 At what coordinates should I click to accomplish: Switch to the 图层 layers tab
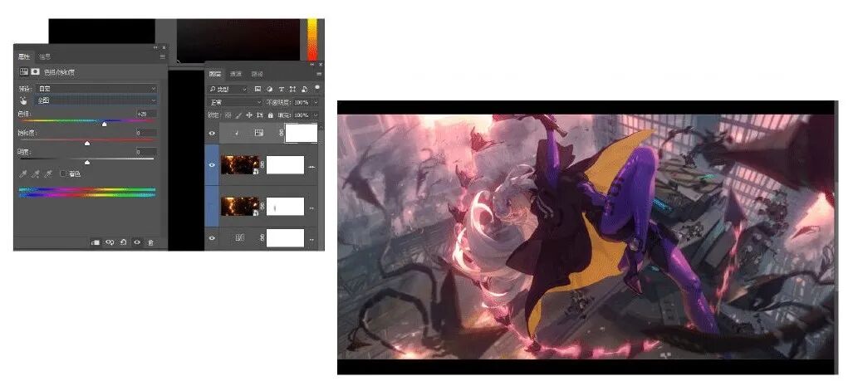click(x=215, y=74)
